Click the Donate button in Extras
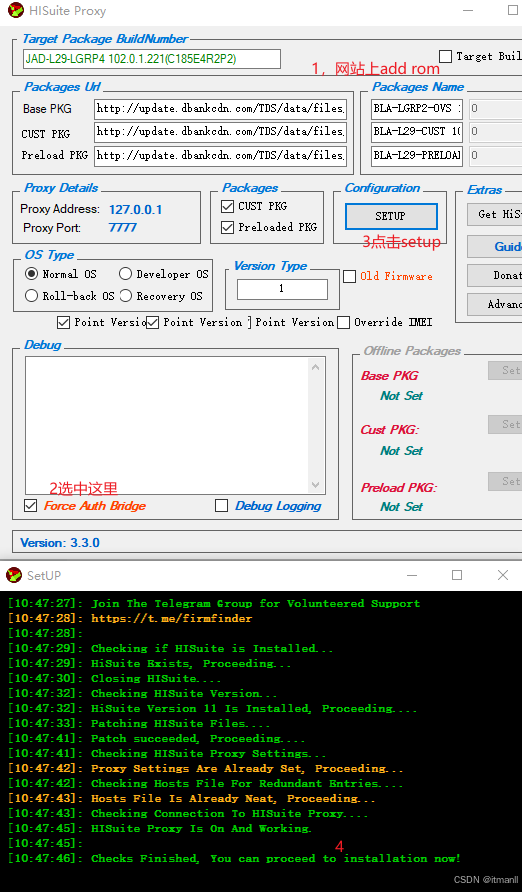The image size is (522, 892). (x=495, y=275)
